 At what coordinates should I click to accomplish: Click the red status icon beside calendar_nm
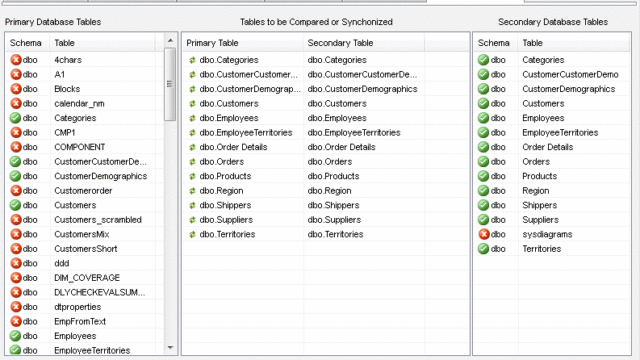coord(16,103)
